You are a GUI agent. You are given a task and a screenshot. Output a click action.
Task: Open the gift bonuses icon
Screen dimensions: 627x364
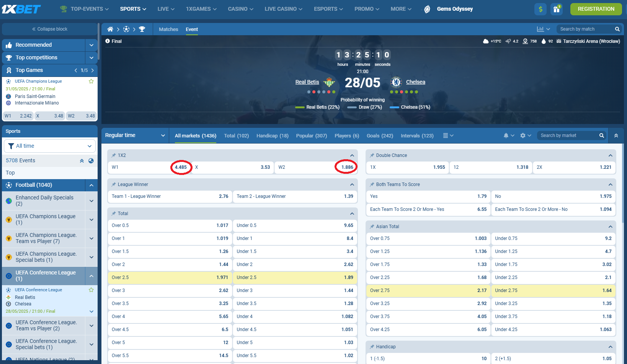pos(557,9)
